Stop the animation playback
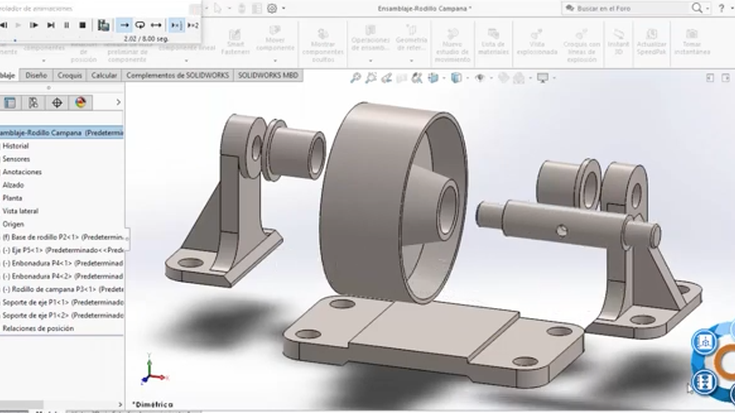Screen dimensions: 735x413 [82, 25]
